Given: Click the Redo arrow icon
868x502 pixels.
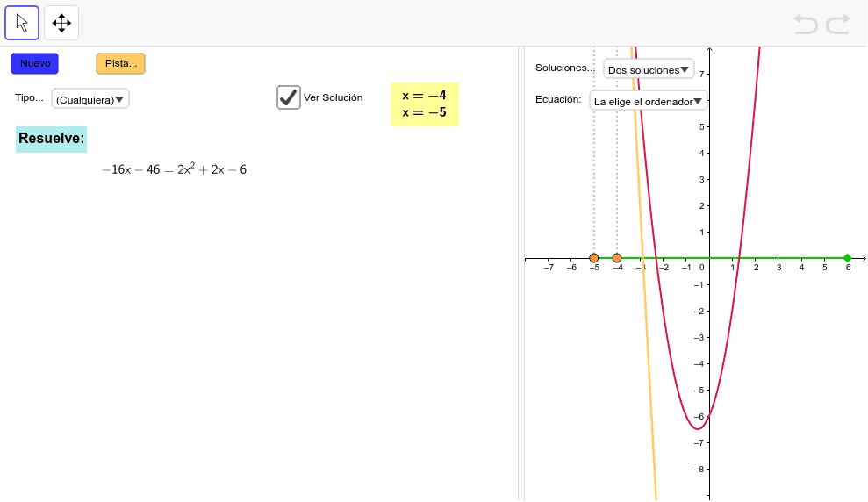Looking at the screenshot, I should (838, 25).
